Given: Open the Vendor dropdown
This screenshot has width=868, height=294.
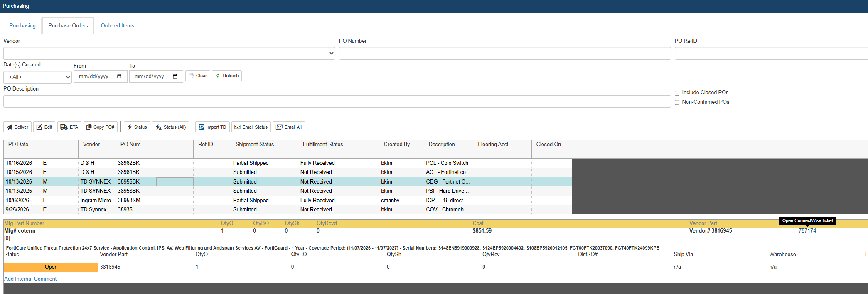Looking at the screenshot, I should [169, 53].
